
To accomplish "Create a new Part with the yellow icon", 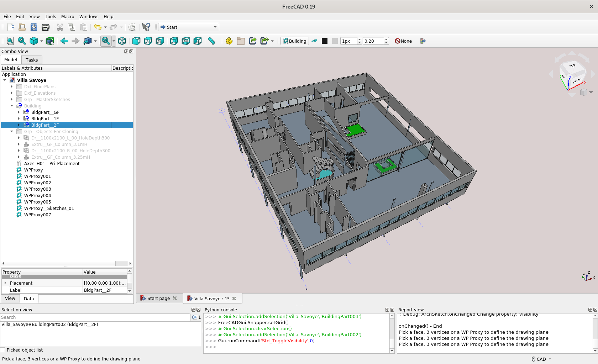I will pyautogui.click(x=229, y=41).
